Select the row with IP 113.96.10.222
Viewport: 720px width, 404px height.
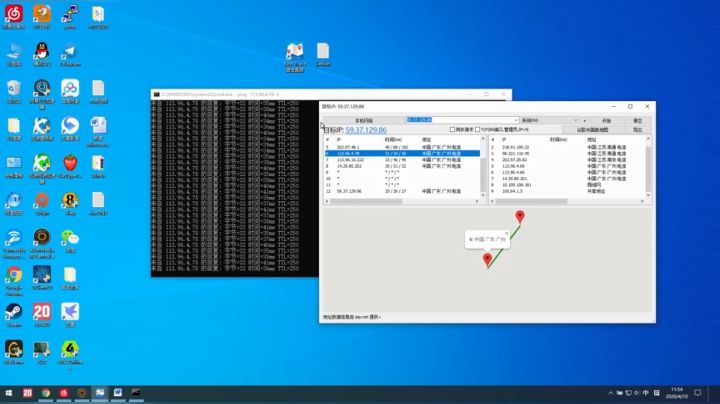point(402,160)
